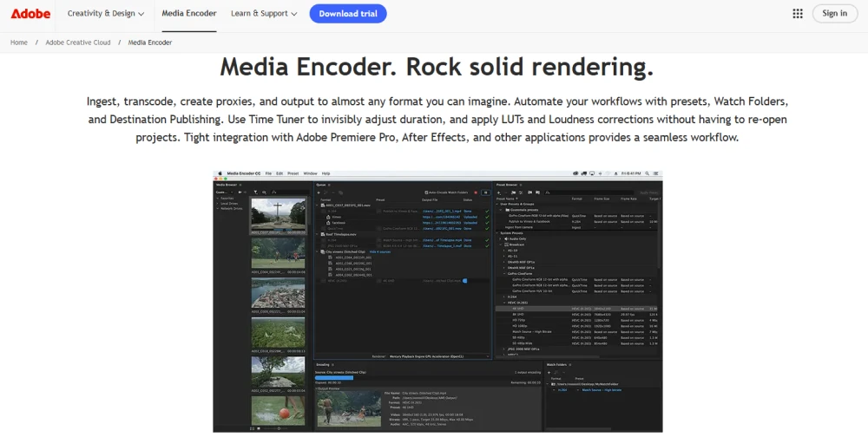868x437 pixels.
Task: Expand Local Drives in Media Browser
Action: [x=217, y=204]
